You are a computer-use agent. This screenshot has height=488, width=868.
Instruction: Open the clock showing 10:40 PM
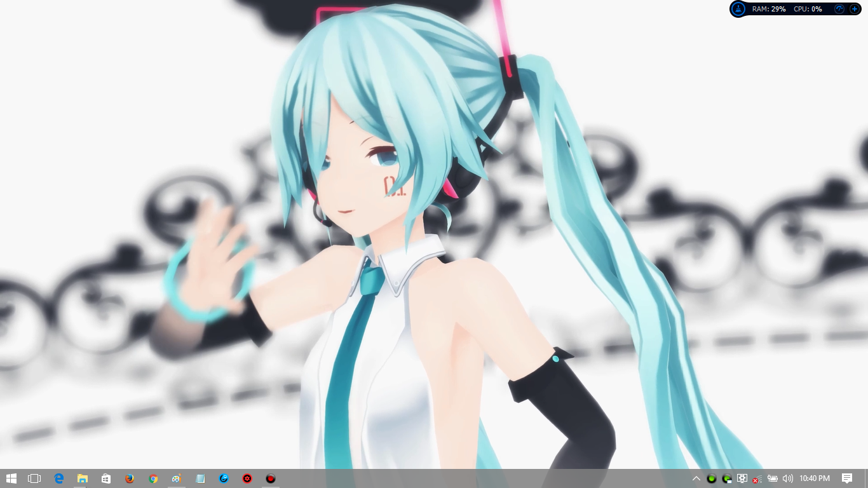pos(815,478)
